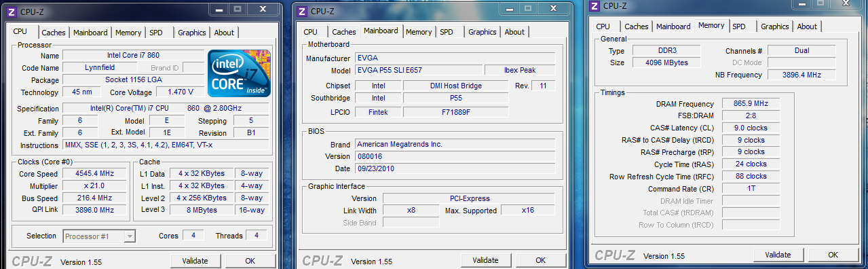
Task: Click the NB Frequency value 3896.4 MHz
Action: 801,75
